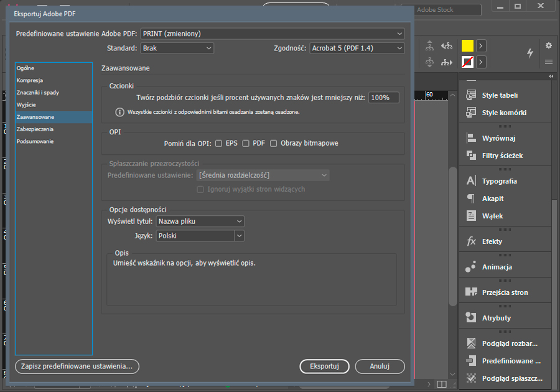Open the Wątek panel icon
560x392 pixels.
pyautogui.click(x=471, y=216)
